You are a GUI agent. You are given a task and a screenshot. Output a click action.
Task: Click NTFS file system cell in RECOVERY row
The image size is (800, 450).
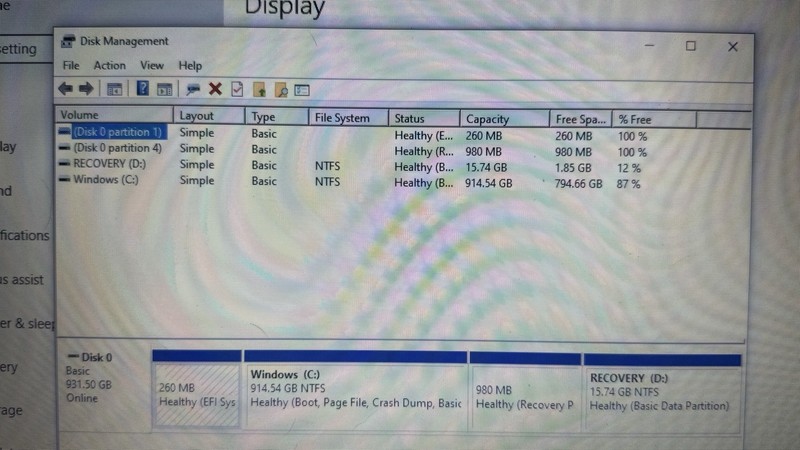pos(327,166)
